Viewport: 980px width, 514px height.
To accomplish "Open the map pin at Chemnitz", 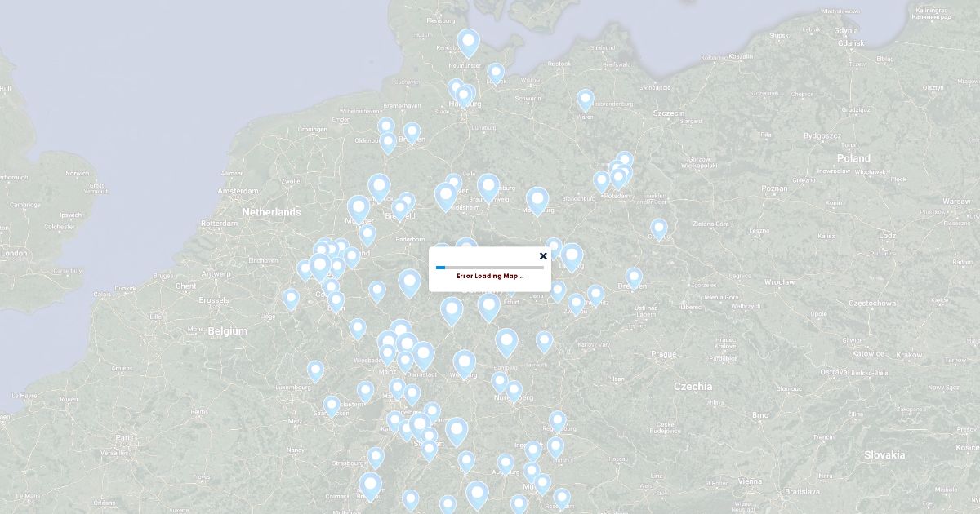I will click(595, 295).
